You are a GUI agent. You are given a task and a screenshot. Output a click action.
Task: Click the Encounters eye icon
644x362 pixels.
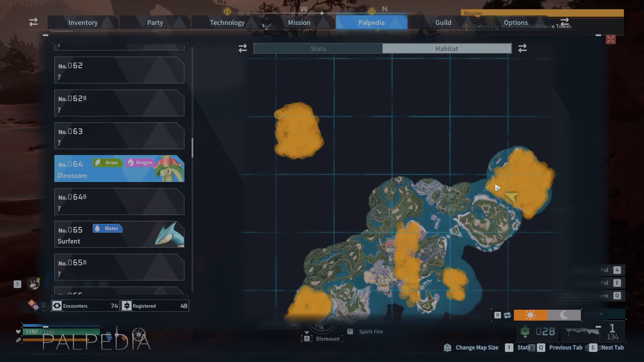[x=57, y=306]
